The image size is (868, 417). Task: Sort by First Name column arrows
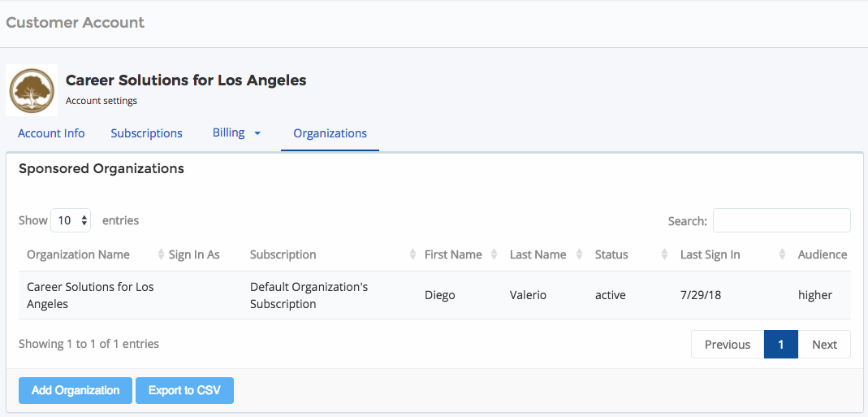(494, 254)
